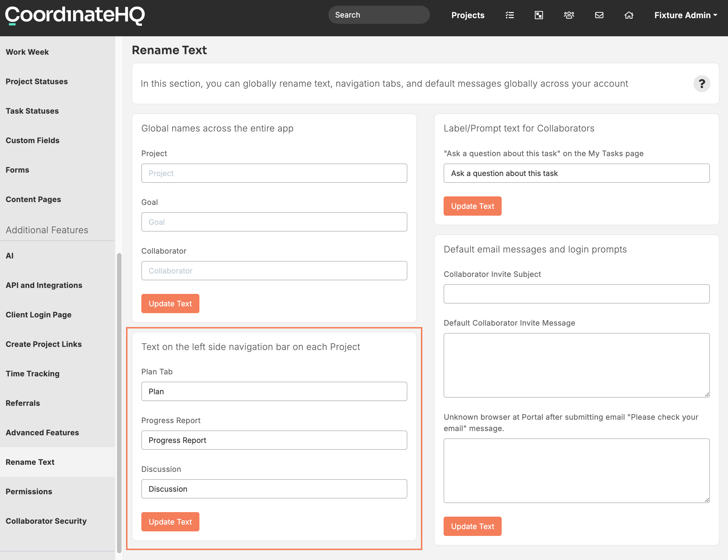Expand the Fixture Admin user menu

tap(686, 15)
